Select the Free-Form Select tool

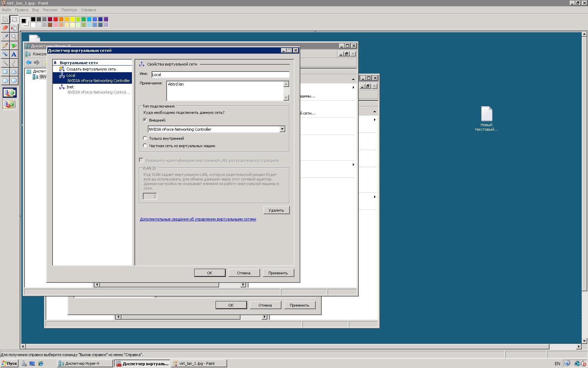point(5,19)
